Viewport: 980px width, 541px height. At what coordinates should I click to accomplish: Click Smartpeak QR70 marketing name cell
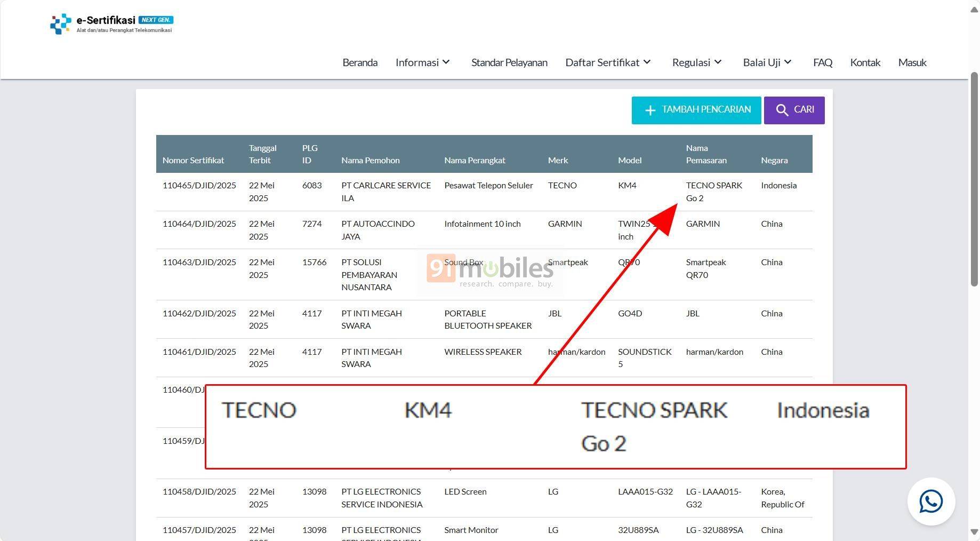[706, 268]
